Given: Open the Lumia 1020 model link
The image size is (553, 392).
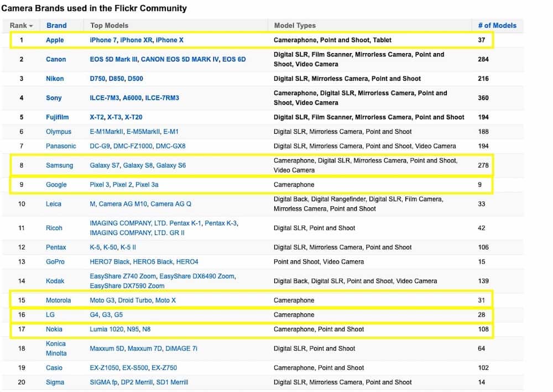Looking at the screenshot, I should click(107, 330).
